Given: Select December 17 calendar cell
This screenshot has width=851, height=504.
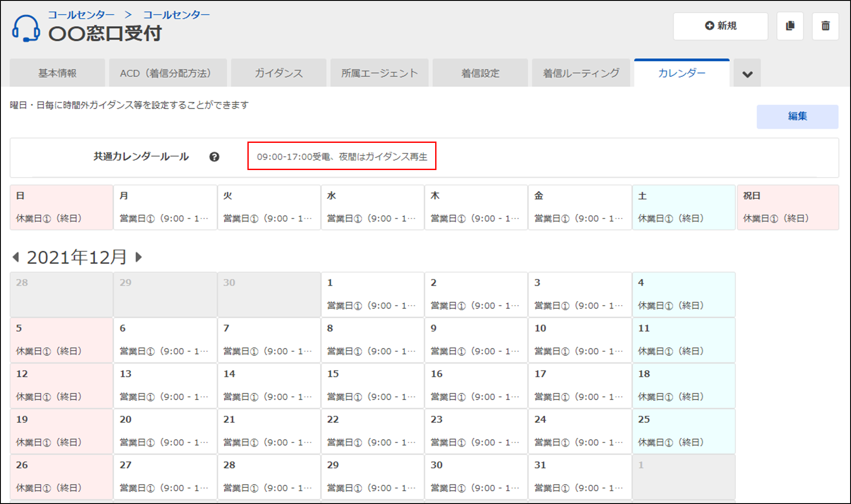Looking at the screenshot, I should click(x=580, y=386).
